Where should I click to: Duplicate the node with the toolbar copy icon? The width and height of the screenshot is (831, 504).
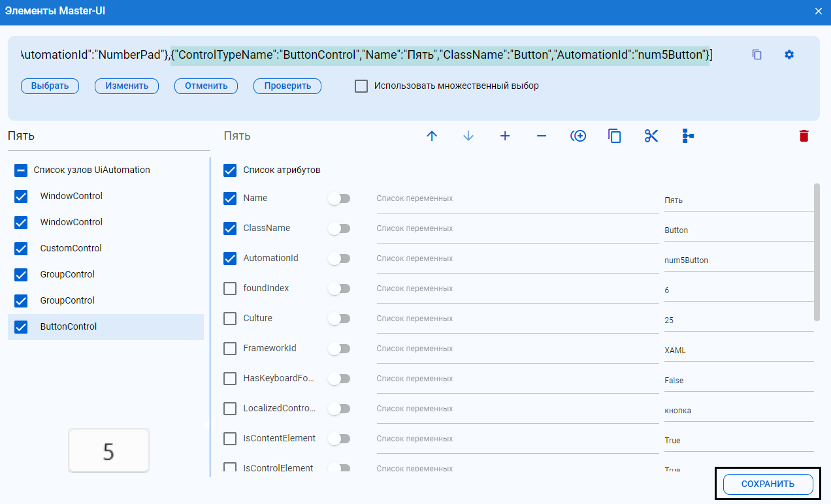615,136
